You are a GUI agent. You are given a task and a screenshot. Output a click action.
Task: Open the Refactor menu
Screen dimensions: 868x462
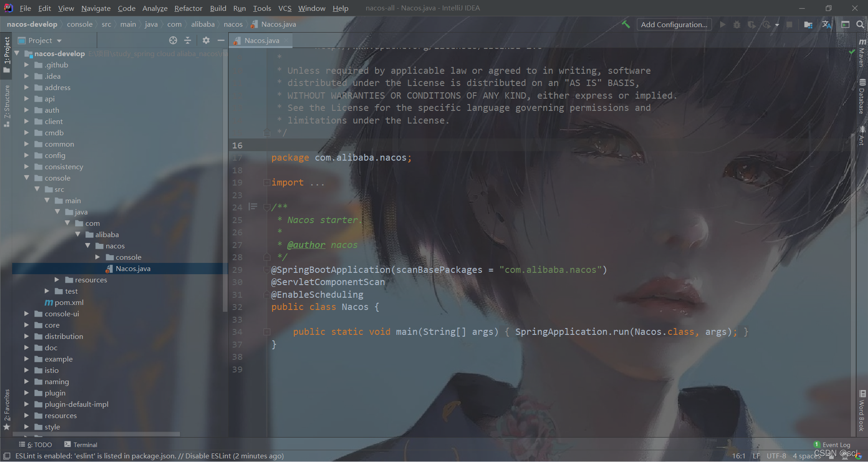[189, 8]
